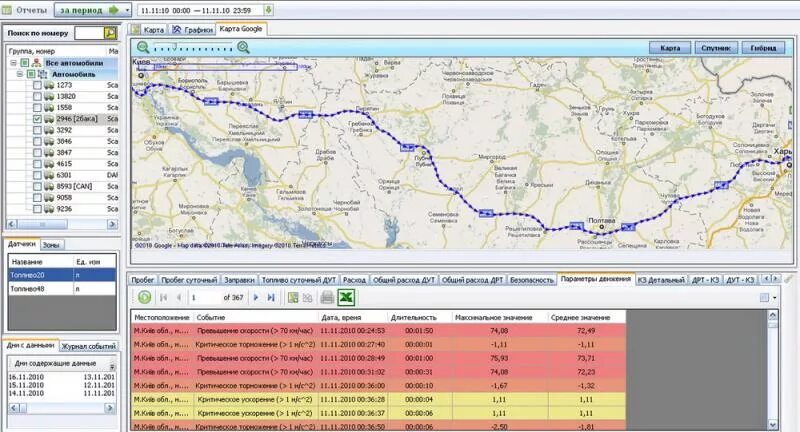
Task: Click the print layout icon in report toolbar
Action: click(293, 297)
